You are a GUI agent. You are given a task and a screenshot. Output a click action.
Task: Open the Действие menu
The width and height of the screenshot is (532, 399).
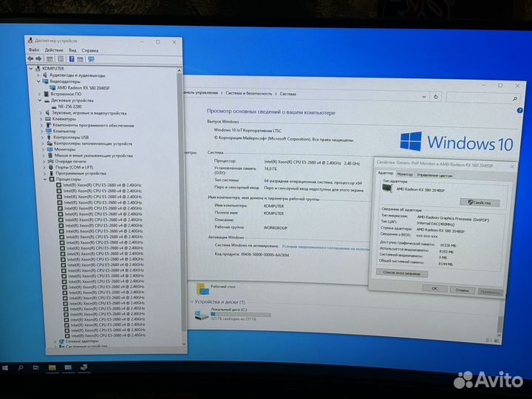[53, 50]
